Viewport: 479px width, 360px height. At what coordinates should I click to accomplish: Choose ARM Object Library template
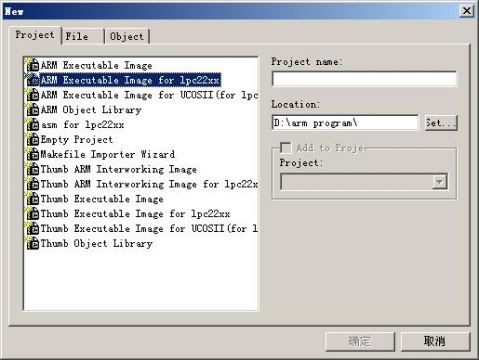(91, 110)
